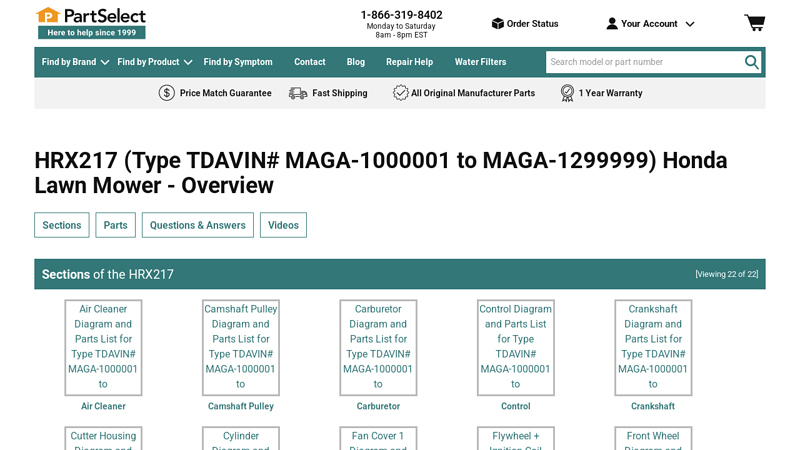Screen dimensions: 800x450
Task: Expand the Your Account chevron
Action: coord(689,24)
